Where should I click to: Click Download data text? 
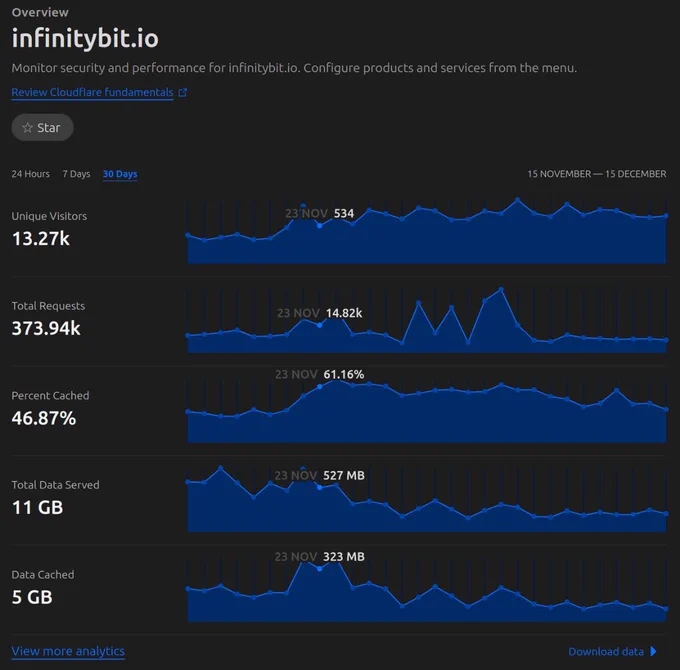[606, 651]
